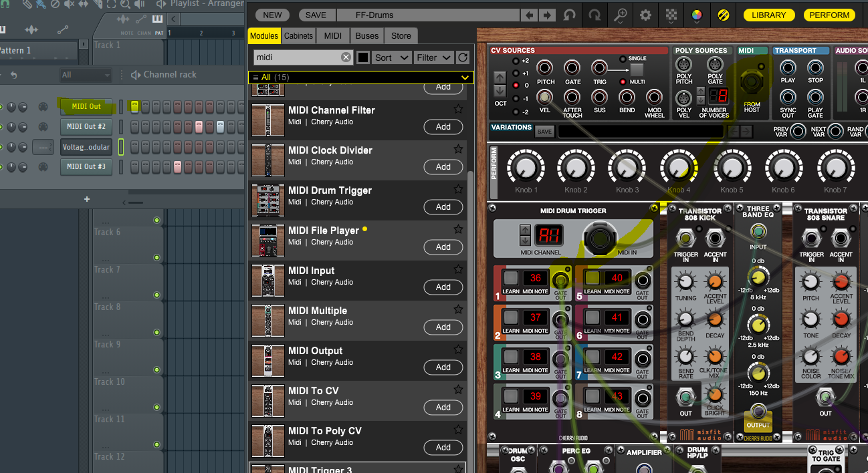Refresh the module library list
Viewport: 868px width, 473px height.
463,57
